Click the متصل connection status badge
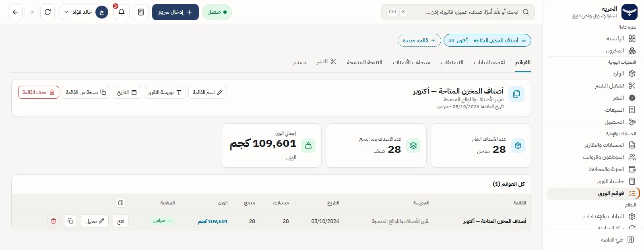 [x=217, y=12]
